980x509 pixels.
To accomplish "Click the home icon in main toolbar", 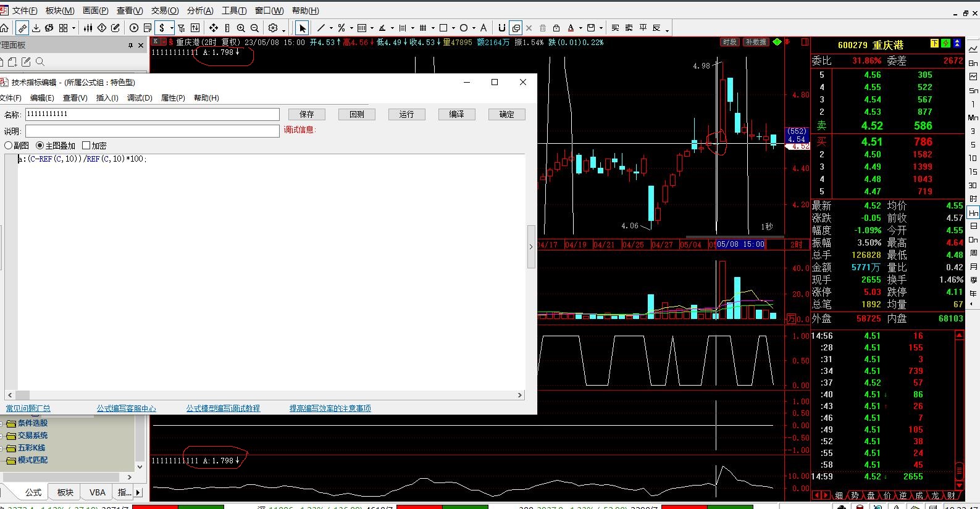I will pyautogui.click(x=4, y=28).
